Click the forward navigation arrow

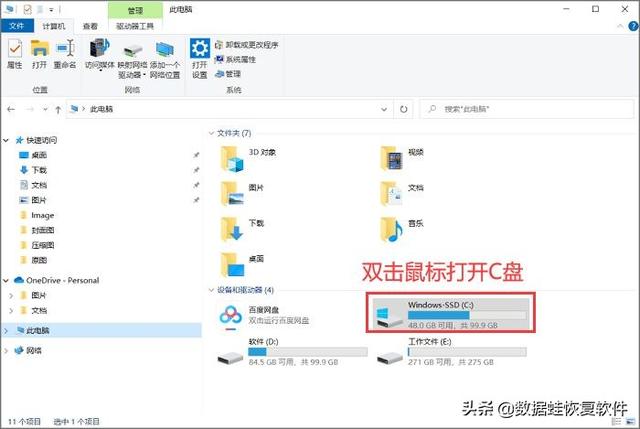(30, 109)
